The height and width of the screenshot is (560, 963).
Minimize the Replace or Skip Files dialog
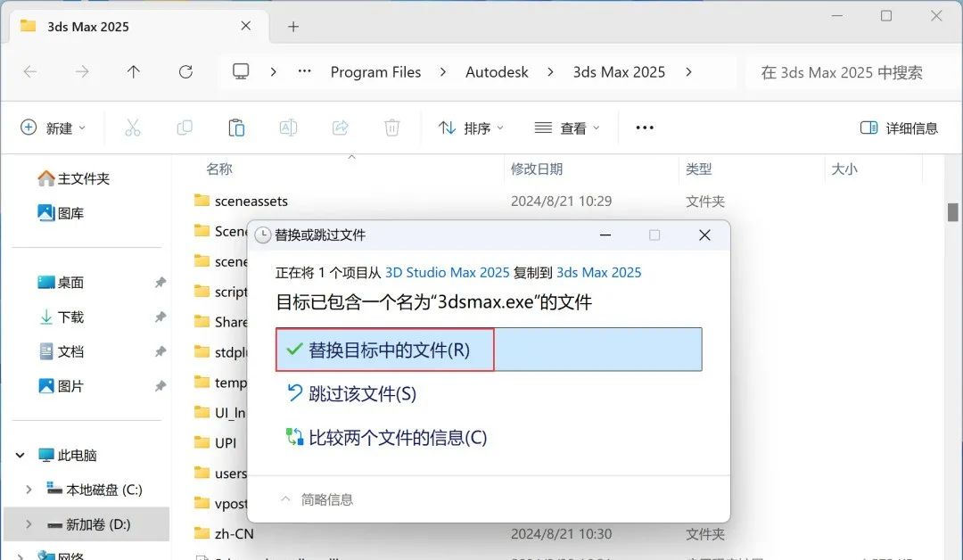point(605,235)
